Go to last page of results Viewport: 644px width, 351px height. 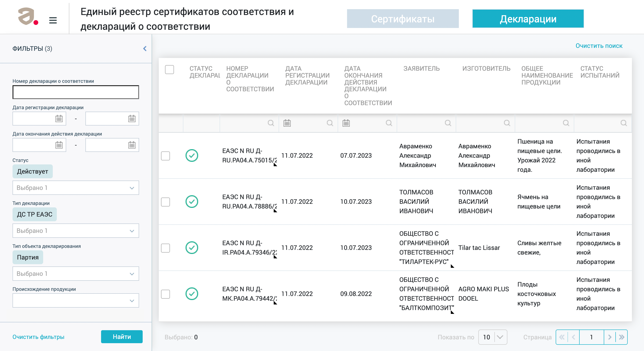621,337
